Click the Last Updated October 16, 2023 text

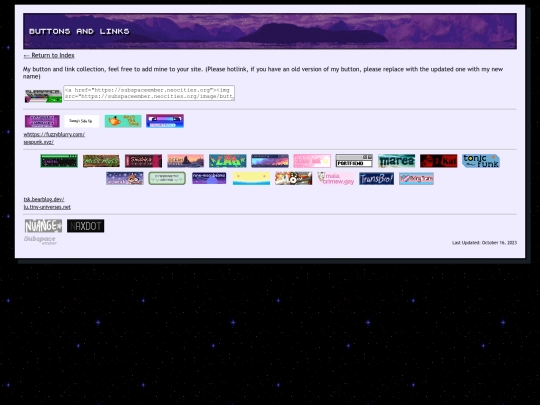(484, 243)
